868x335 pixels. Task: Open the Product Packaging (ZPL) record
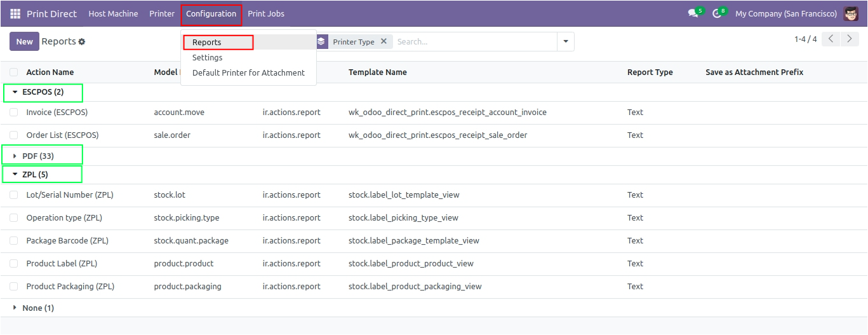click(70, 287)
